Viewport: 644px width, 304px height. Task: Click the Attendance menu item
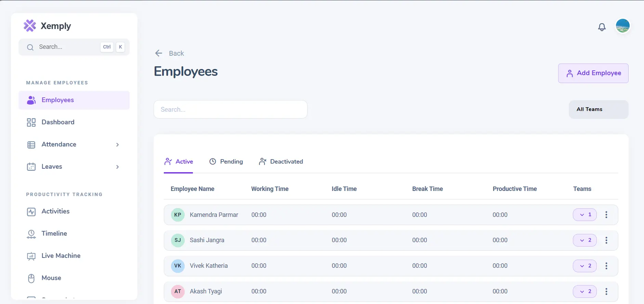coord(74,144)
